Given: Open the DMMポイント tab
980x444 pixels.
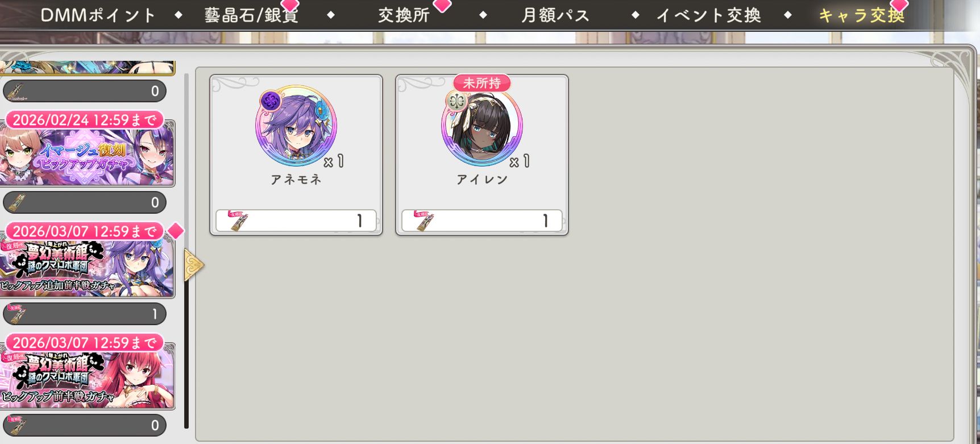Looking at the screenshot, I should (98, 15).
